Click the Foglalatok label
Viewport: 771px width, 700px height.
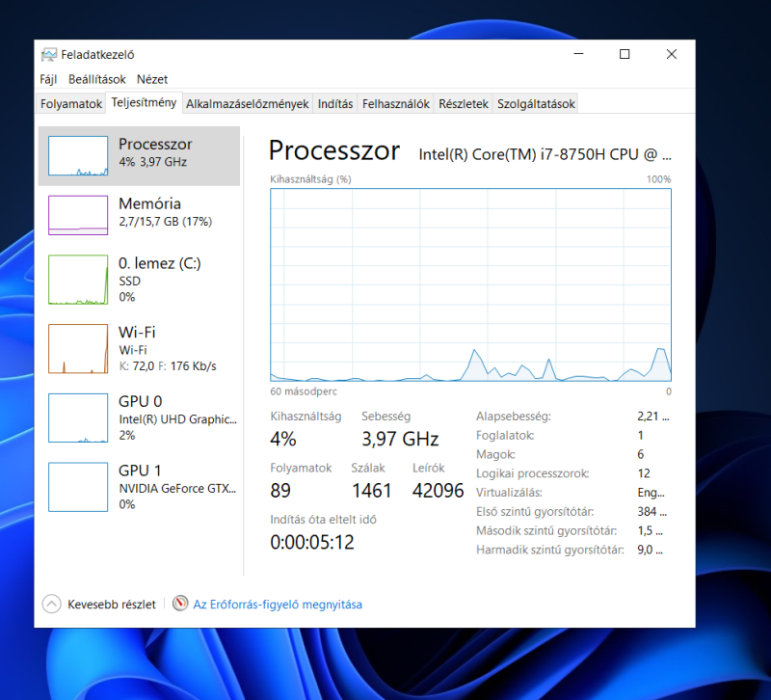pyautogui.click(x=505, y=436)
